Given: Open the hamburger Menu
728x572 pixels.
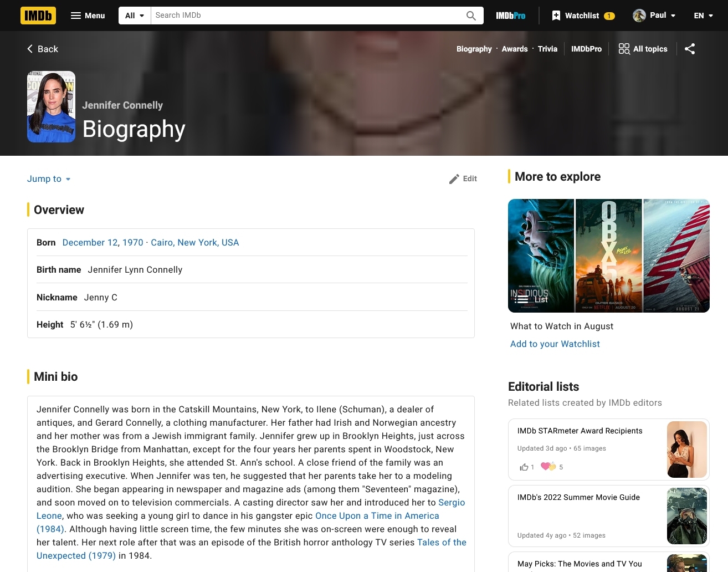Looking at the screenshot, I should 88,16.
